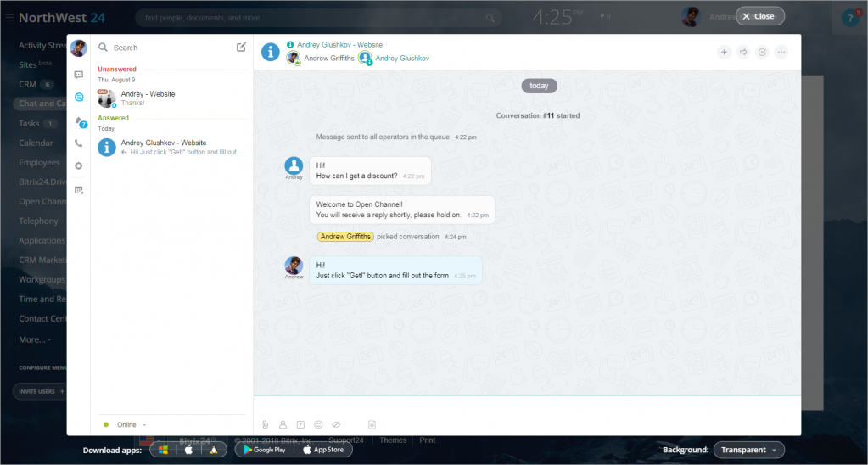The image size is (868, 465).
Task: Open Sites beta menu item
Action: click(36, 64)
